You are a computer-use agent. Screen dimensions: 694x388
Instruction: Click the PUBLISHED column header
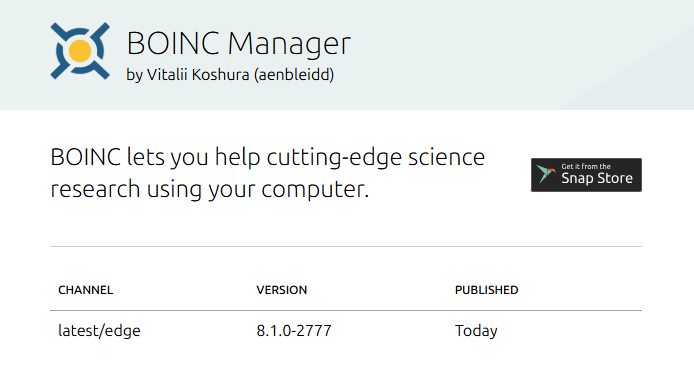[486, 290]
